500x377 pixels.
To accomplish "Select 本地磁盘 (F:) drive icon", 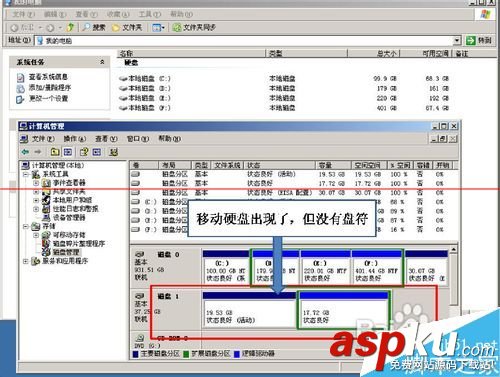I will click(x=123, y=108).
